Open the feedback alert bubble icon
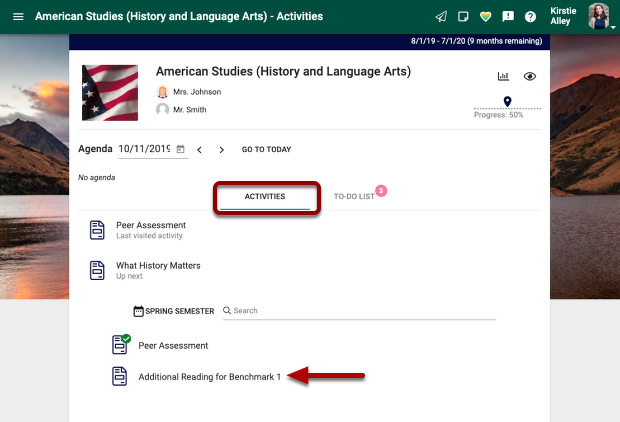 507,17
